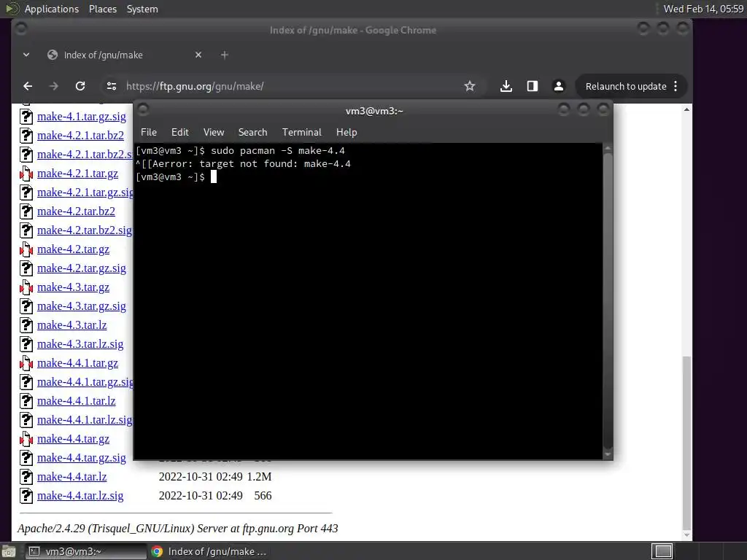Click the icon beside make-4.3.tar.gz
The width and height of the screenshot is (747, 560).
click(x=26, y=287)
